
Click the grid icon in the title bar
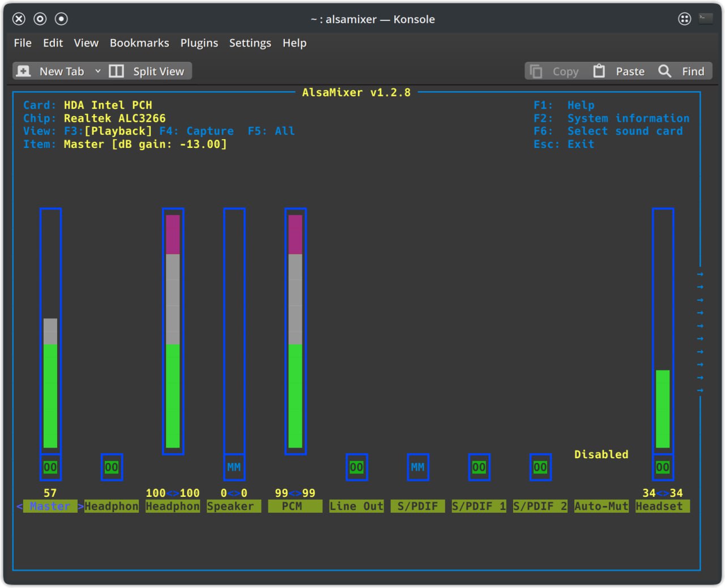(x=684, y=19)
